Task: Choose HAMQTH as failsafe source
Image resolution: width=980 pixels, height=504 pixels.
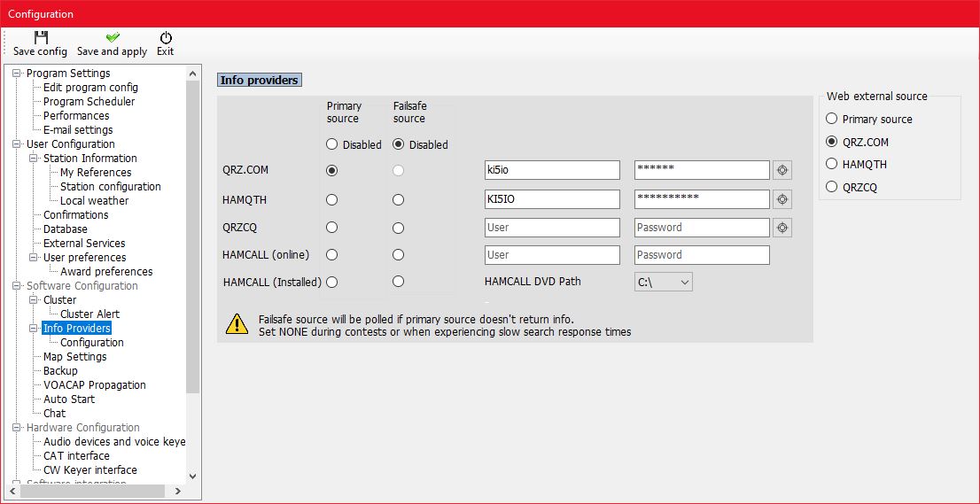Action: [x=398, y=200]
